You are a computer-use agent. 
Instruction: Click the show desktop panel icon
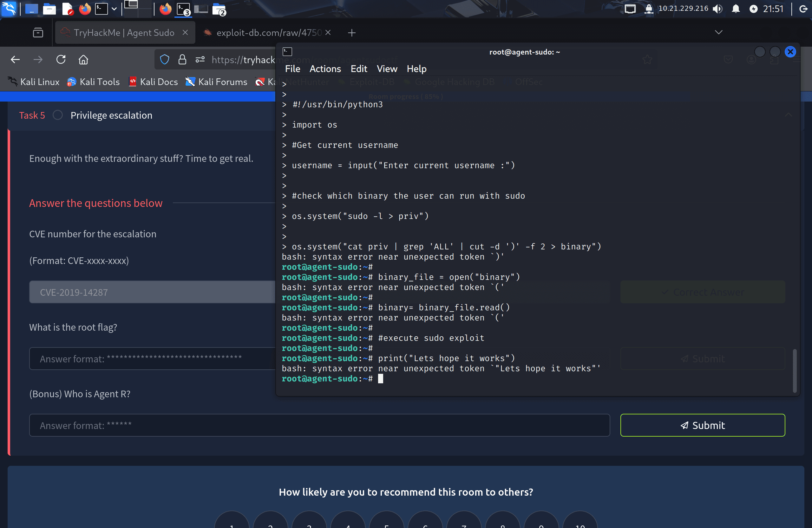tap(31, 9)
